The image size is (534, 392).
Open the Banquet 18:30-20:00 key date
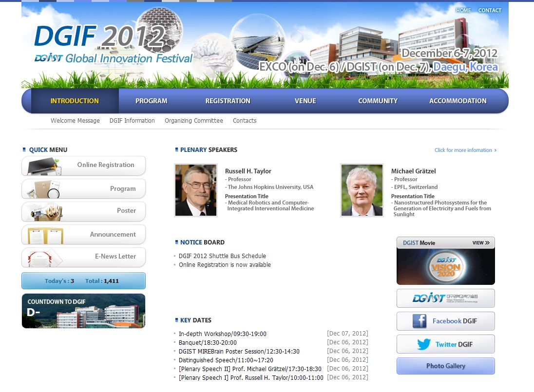click(x=208, y=343)
